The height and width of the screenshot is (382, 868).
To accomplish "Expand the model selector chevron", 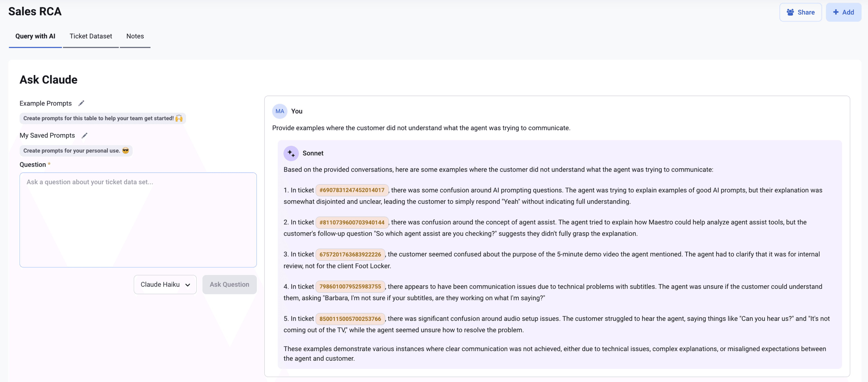I will tap(188, 285).
